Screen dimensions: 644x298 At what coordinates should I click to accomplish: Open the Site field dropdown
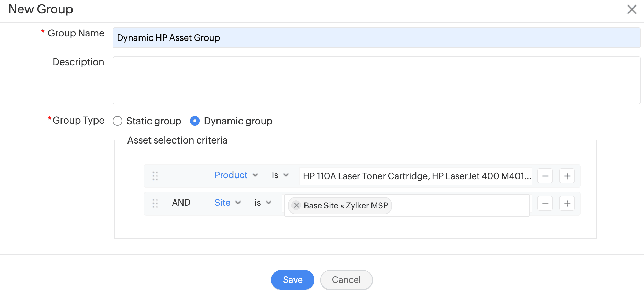[227, 203]
